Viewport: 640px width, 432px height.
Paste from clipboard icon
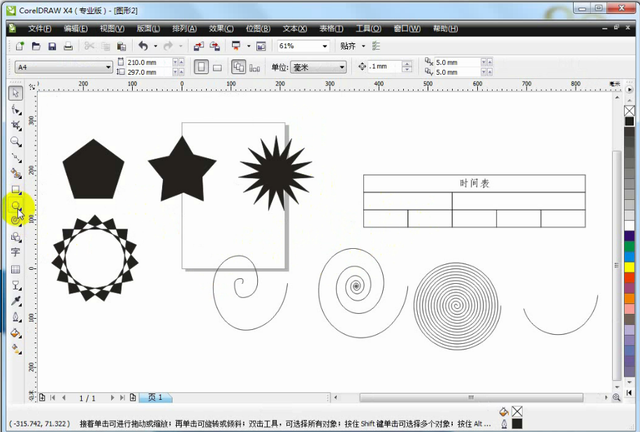click(x=121, y=46)
